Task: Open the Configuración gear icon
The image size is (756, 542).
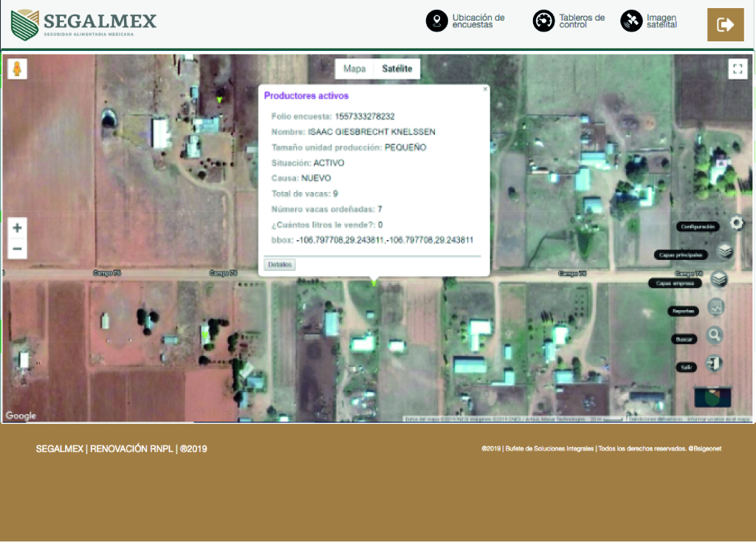Action: pos(736,223)
